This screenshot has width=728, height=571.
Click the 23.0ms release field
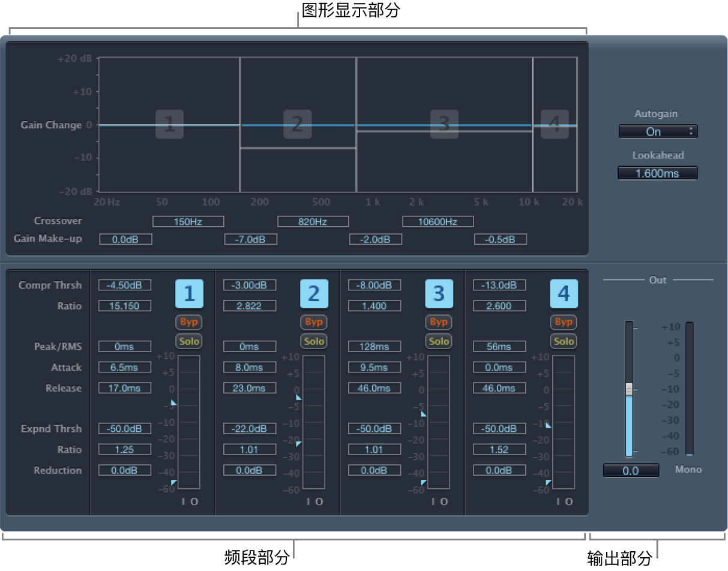(x=250, y=388)
